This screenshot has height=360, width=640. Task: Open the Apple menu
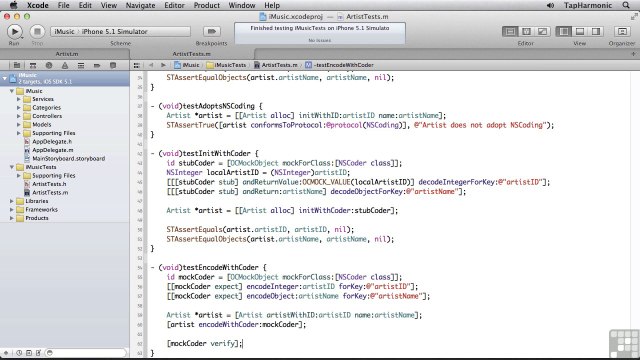click(13, 5)
